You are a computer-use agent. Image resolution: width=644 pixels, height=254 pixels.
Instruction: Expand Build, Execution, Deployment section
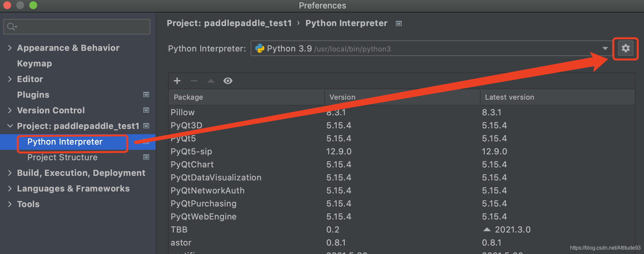click(x=10, y=173)
